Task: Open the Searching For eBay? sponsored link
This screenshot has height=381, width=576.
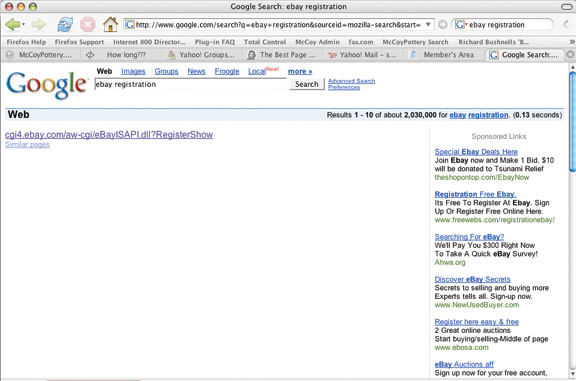Action: (x=469, y=237)
